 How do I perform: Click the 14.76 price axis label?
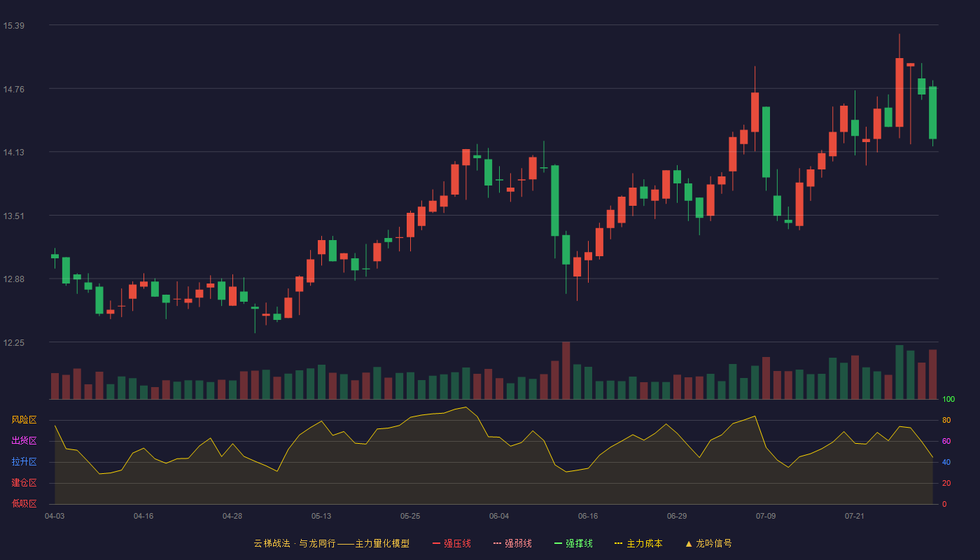point(14,89)
